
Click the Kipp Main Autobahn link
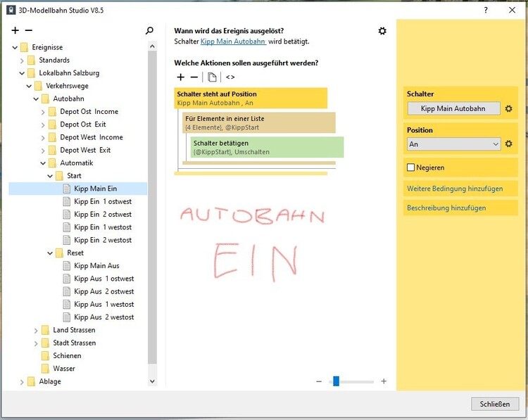coord(233,42)
